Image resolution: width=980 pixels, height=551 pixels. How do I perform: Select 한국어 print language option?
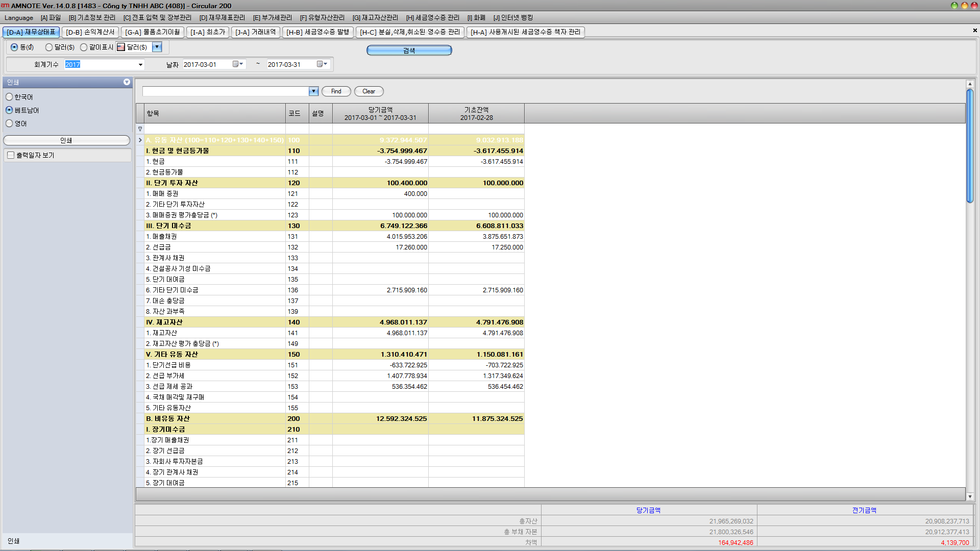[x=9, y=97]
